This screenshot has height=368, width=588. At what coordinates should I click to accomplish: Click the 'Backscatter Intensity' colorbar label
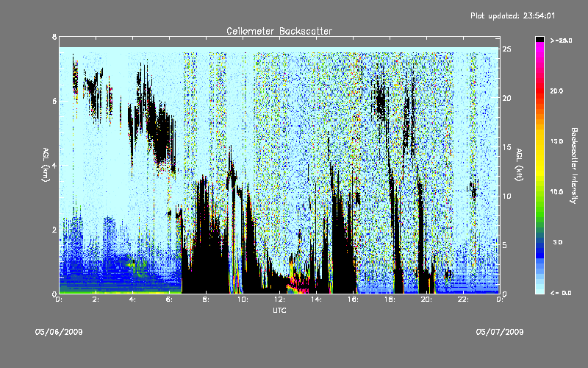pyautogui.click(x=573, y=166)
